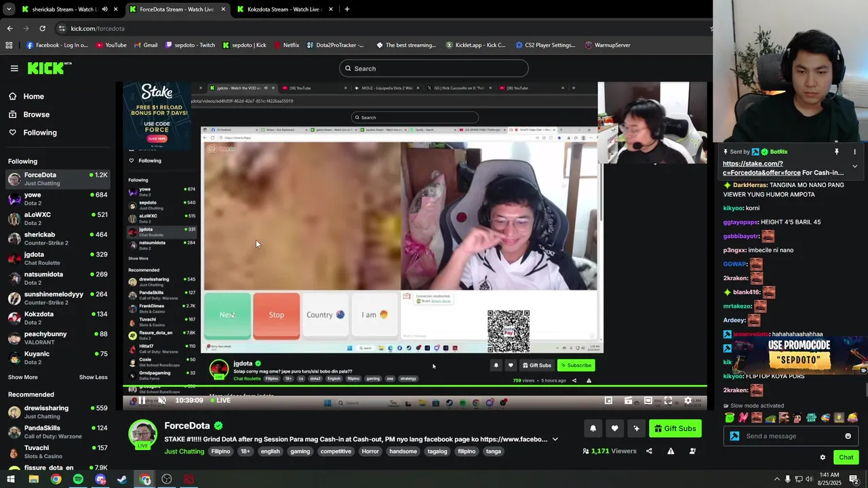Open stream player settings gear
Viewport: 868px width, 488px height.
tap(688, 401)
